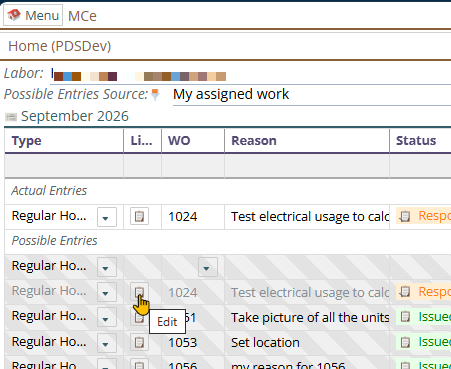451x369 pixels.
Task: Click the Li... column header
Action: (141, 141)
